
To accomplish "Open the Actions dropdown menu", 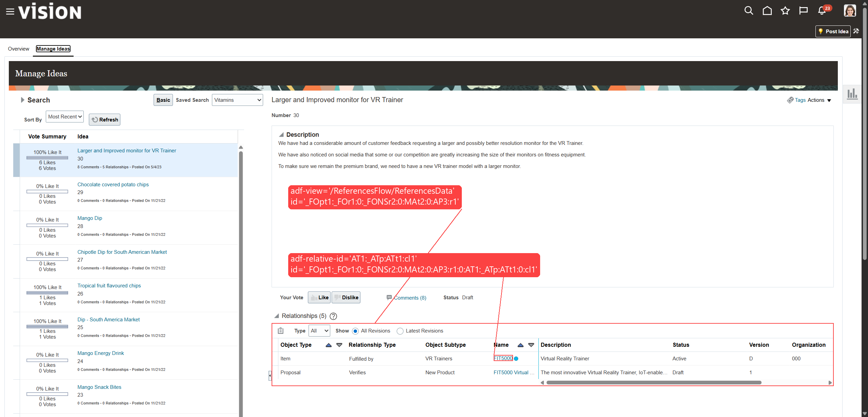I will click(x=819, y=100).
